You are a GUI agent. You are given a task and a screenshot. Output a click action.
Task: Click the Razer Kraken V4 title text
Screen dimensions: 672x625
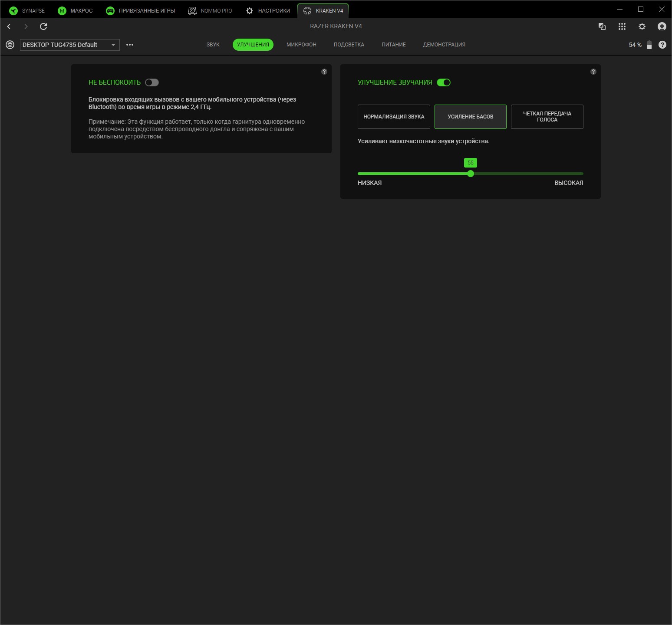click(x=336, y=26)
